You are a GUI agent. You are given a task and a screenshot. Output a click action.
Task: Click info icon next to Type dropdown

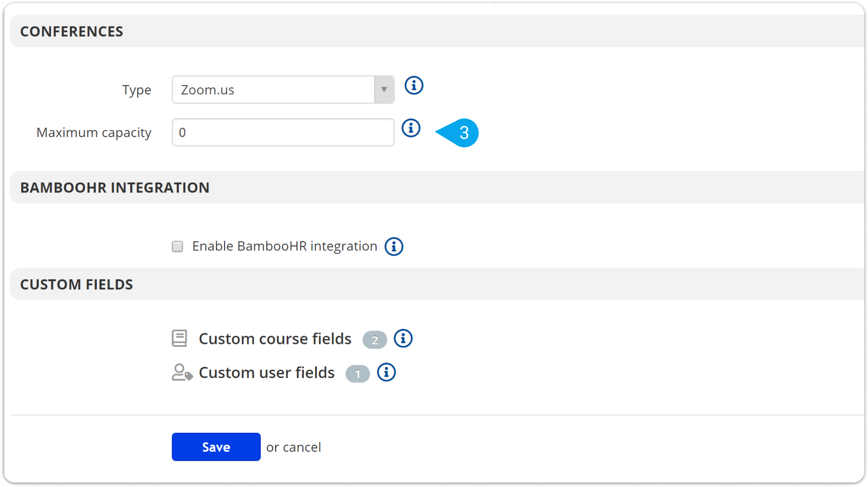[x=414, y=86]
